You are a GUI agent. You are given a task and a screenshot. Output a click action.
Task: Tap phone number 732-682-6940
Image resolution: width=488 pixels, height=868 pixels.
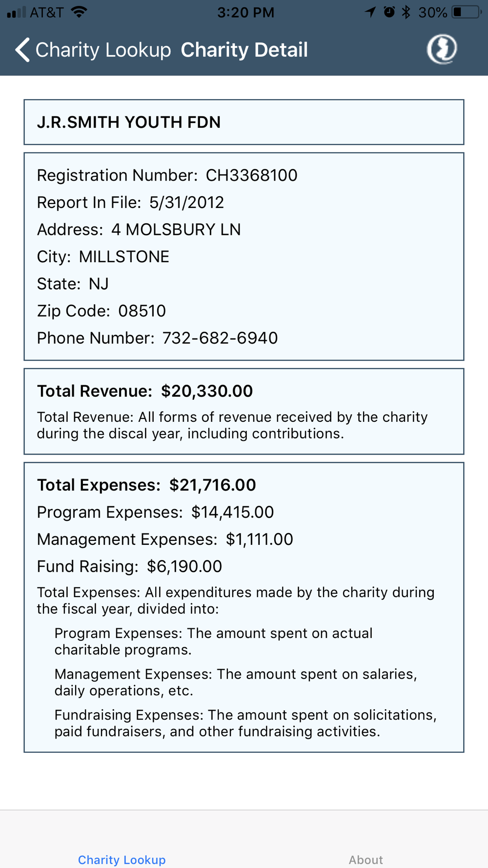(x=220, y=338)
